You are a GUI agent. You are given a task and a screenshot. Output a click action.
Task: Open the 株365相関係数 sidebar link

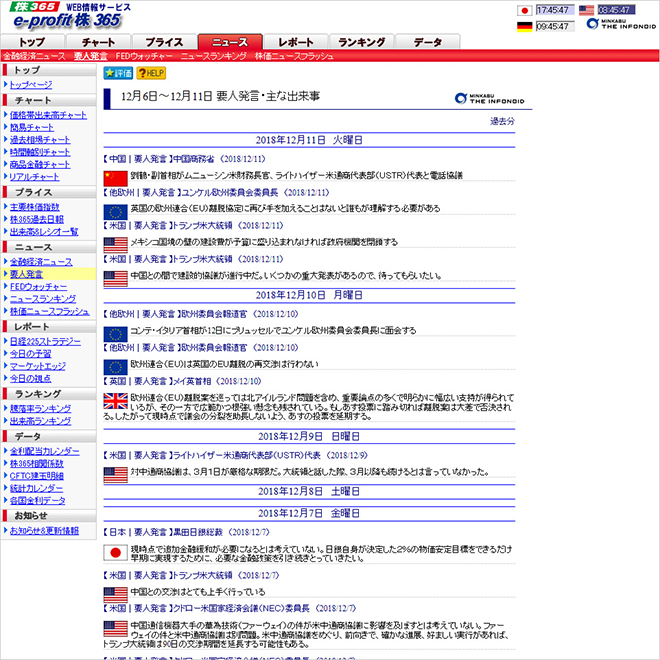click(37, 464)
